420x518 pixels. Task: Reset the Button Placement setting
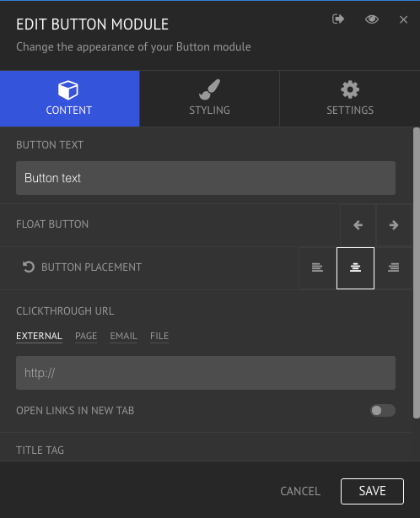coord(29,267)
